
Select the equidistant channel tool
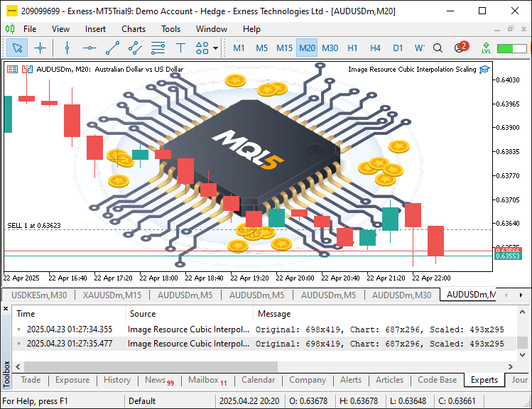tap(135, 48)
